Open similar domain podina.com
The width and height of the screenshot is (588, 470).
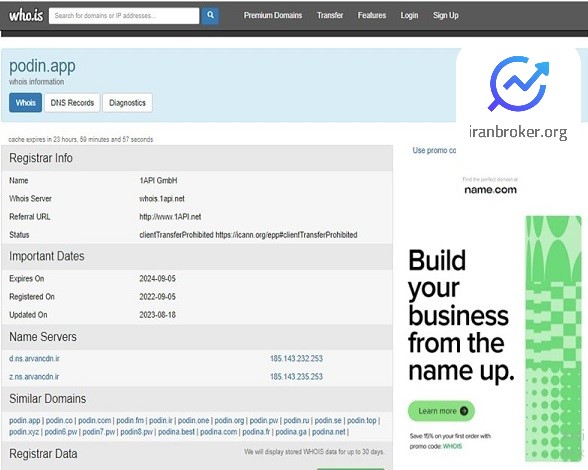tap(219, 432)
